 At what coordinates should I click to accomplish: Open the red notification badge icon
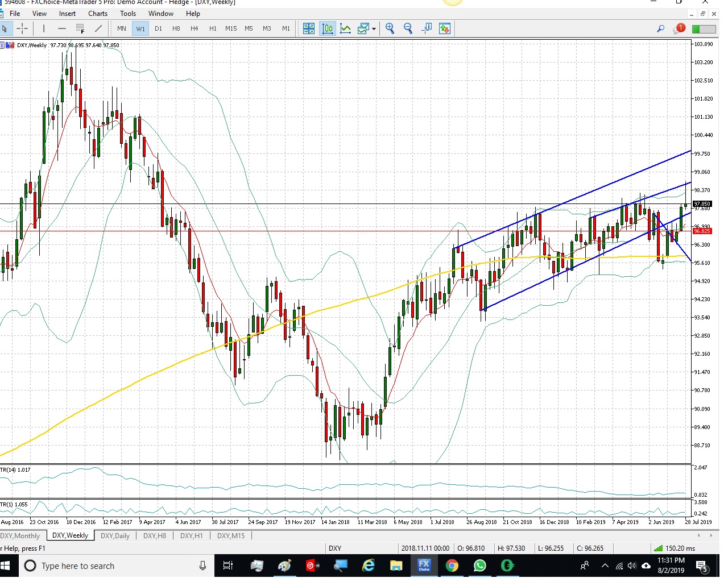coord(679,28)
